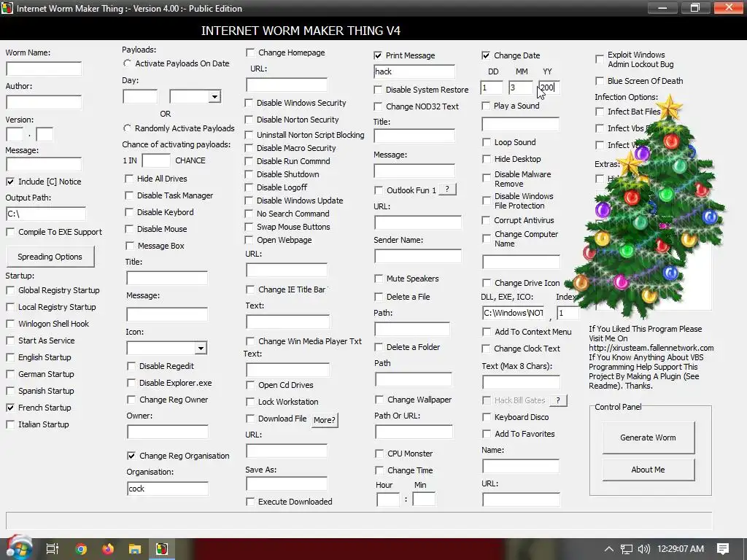
Task: Tick the Add To Favorites checkbox
Action: click(x=487, y=434)
